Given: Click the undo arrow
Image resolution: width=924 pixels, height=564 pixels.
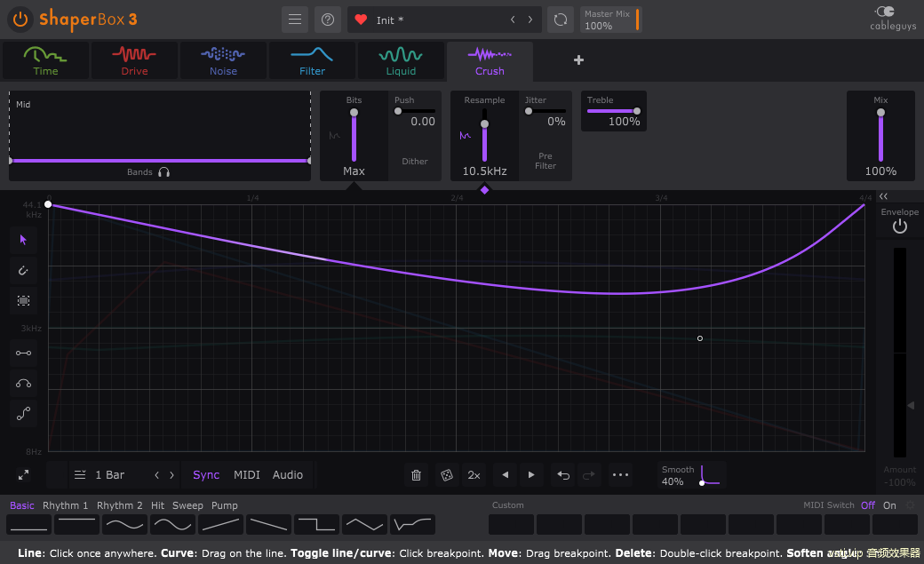Looking at the screenshot, I should click(x=563, y=475).
